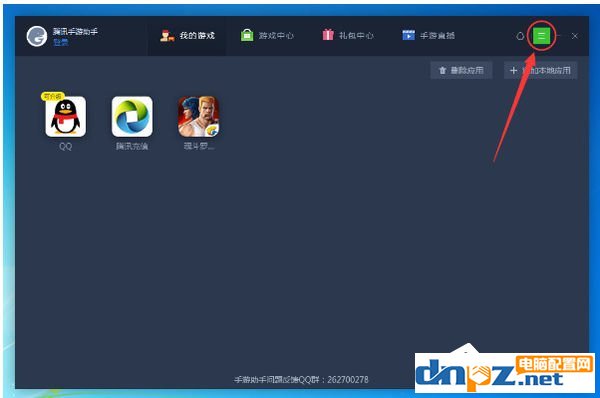
Task: Open the green hamburger main menu
Action: pos(541,36)
